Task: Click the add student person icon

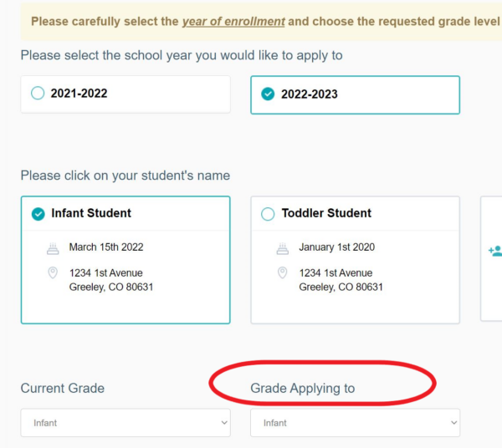Action: pos(495,251)
